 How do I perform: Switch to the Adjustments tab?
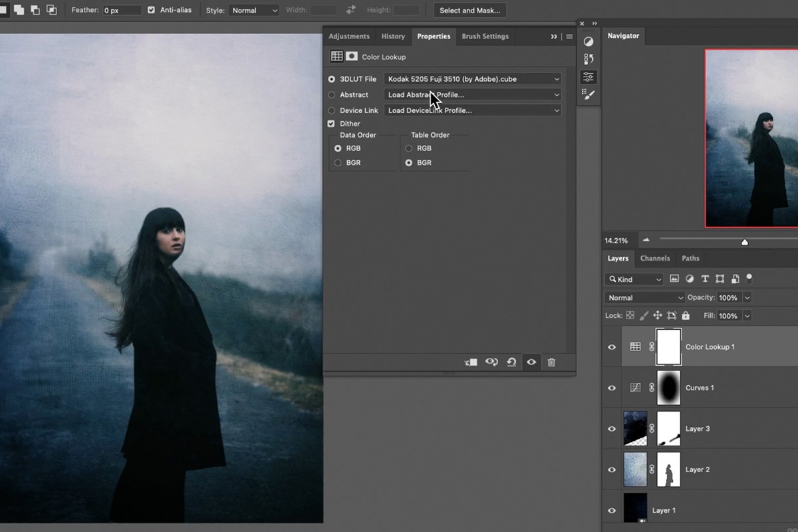[349, 37]
